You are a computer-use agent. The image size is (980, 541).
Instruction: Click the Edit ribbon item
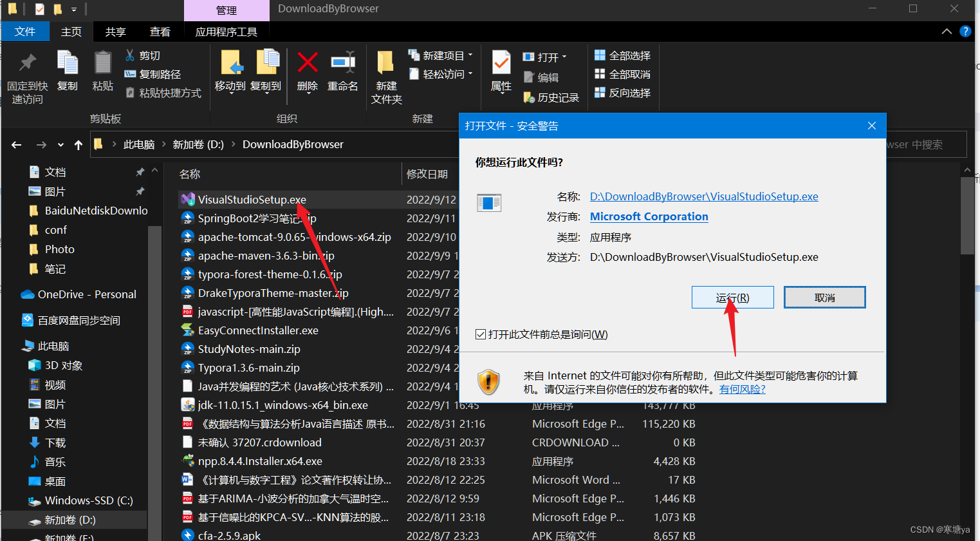[541, 77]
